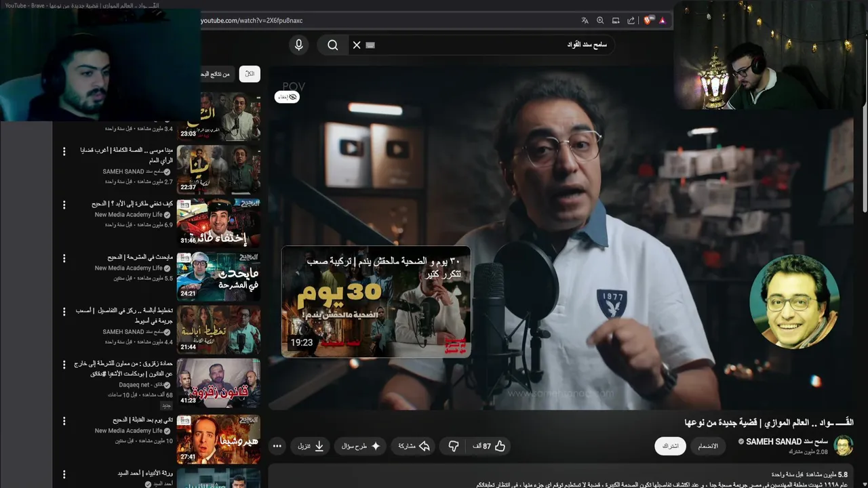This screenshot has height=488, width=868.
Task: Open 'مايحدث في المشرحة | الدحيح' title
Action: [x=140, y=257]
